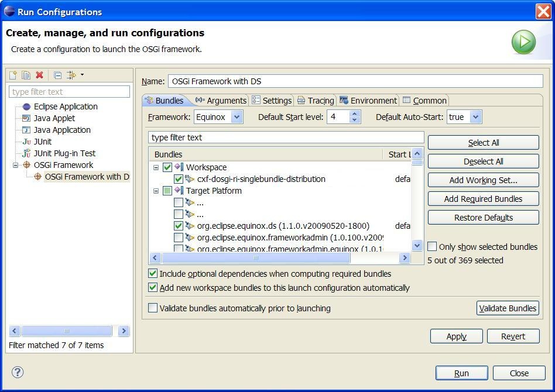Enable Only show selected bundles

pos(433,247)
